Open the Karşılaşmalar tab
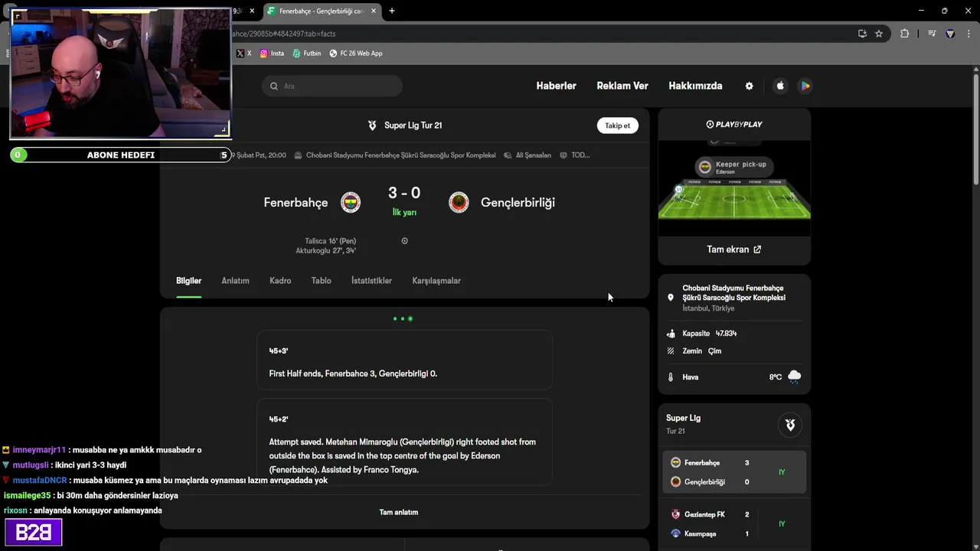This screenshot has width=980, height=551. point(436,281)
